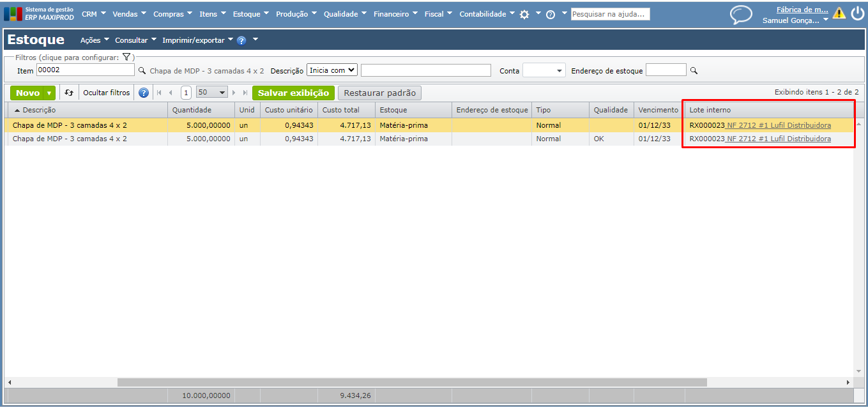This screenshot has width=868, height=407.
Task: Click the yellow warning alert icon
Action: tap(839, 13)
